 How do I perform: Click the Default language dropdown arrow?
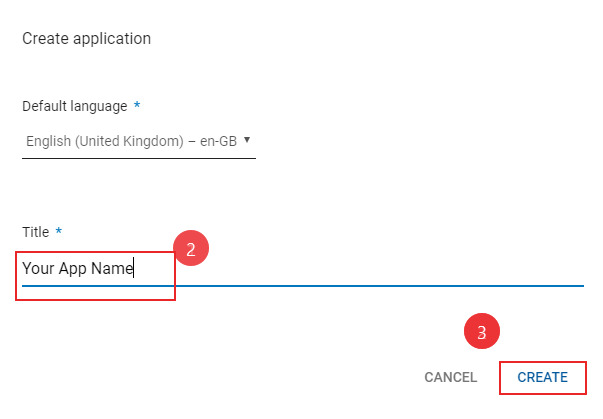point(246,140)
